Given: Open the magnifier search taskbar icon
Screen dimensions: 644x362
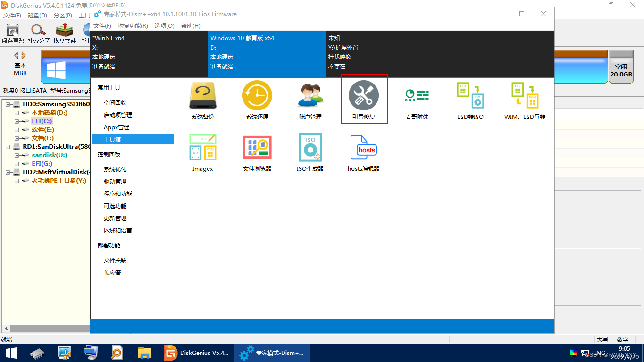Looking at the screenshot, I should (117, 353).
